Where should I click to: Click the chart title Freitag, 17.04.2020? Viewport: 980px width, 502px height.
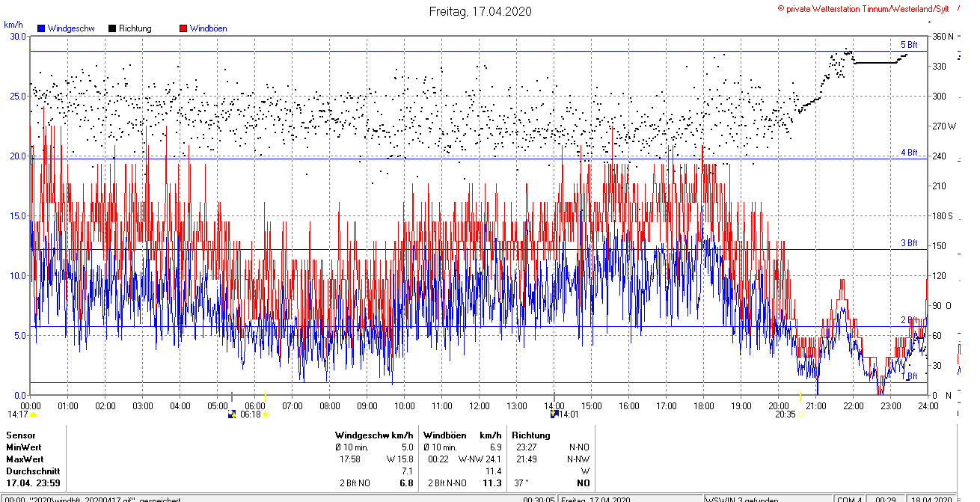pos(480,11)
